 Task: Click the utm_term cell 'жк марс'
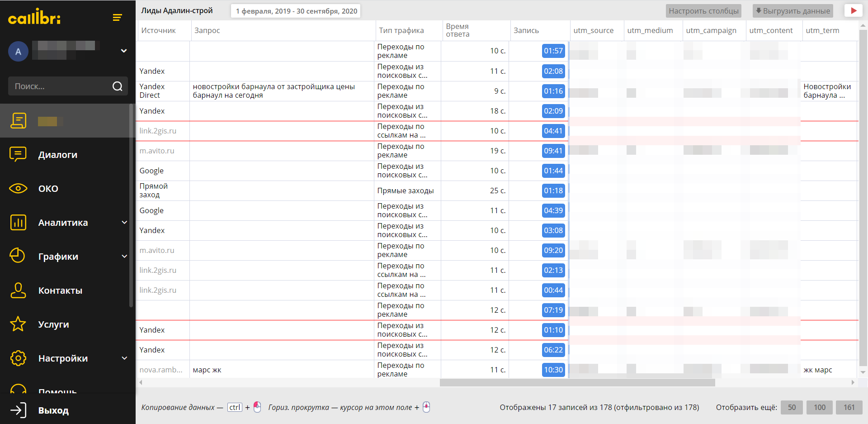(829, 370)
